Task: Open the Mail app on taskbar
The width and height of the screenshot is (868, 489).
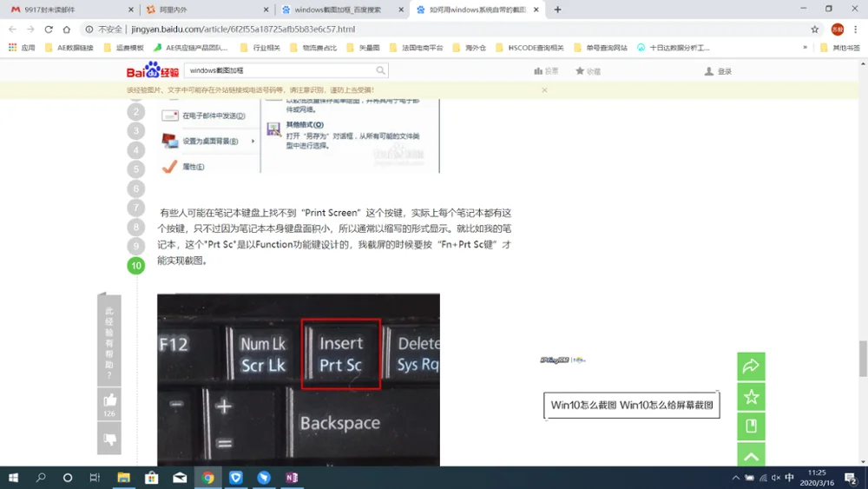Action: coord(180,478)
